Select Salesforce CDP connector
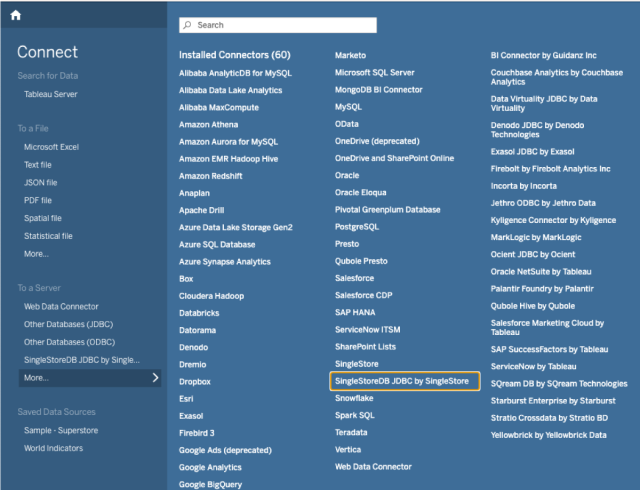Image resolution: width=640 pixels, height=490 pixels. tap(364, 296)
